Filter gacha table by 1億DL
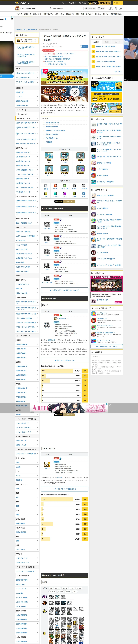Image resolution: width=138 pixels, height=644 pixels. tap(75, 592)
